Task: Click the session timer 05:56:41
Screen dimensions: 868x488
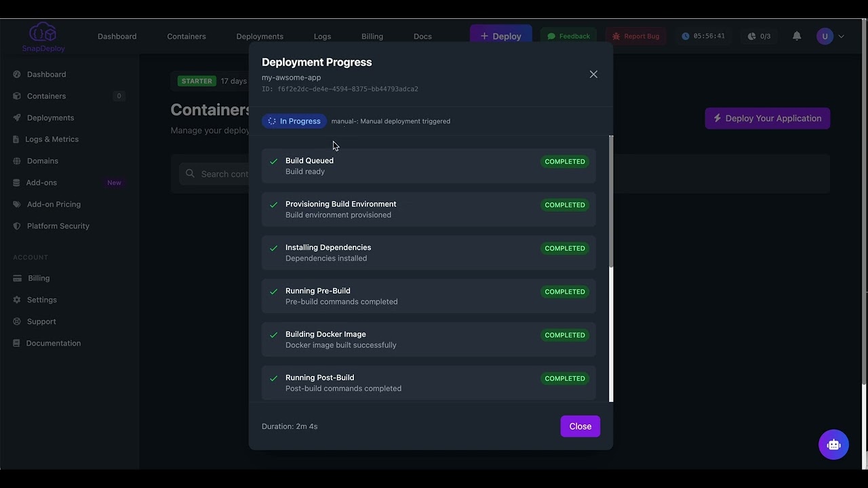Action: click(x=703, y=36)
